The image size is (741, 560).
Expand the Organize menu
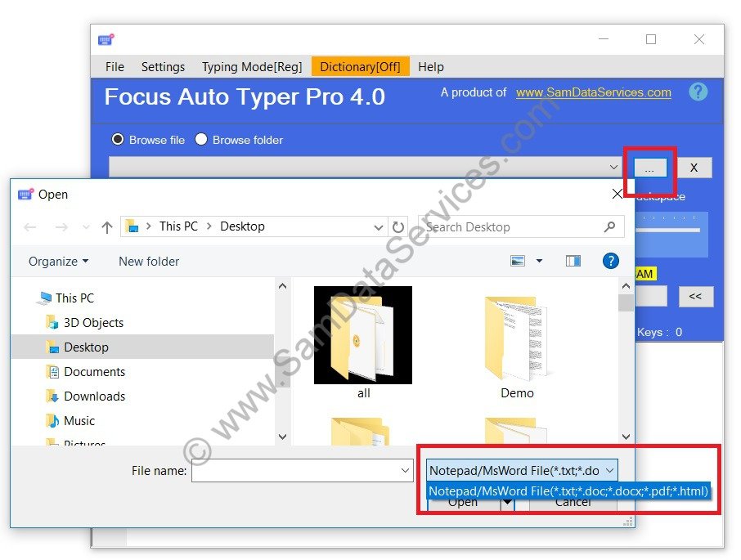(x=56, y=261)
